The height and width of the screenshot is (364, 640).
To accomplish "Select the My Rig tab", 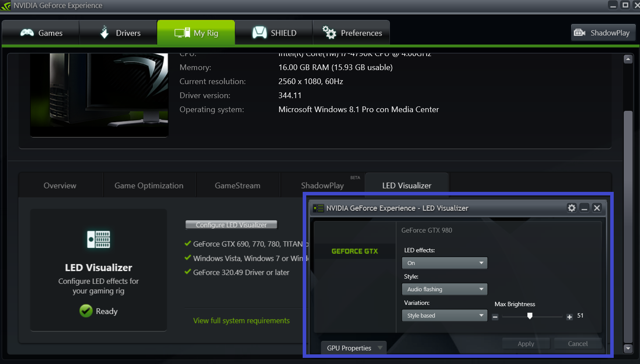I will (196, 33).
